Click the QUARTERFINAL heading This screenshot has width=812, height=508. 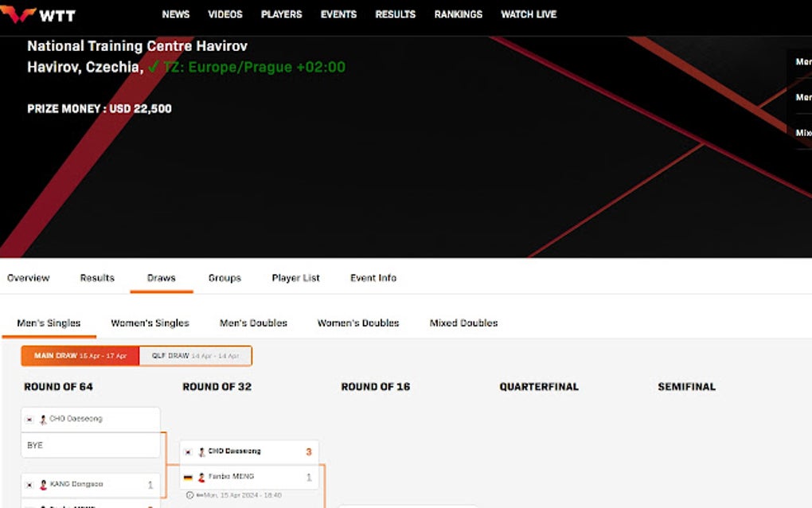tap(539, 387)
